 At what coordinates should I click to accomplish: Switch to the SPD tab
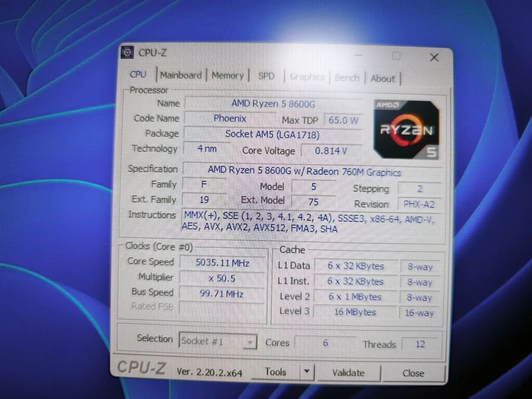pyautogui.click(x=266, y=76)
